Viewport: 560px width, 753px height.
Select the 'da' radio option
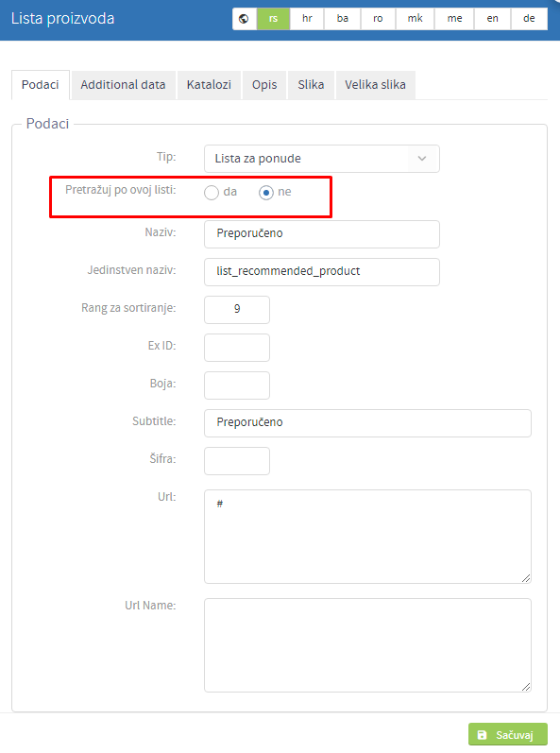pos(212,193)
